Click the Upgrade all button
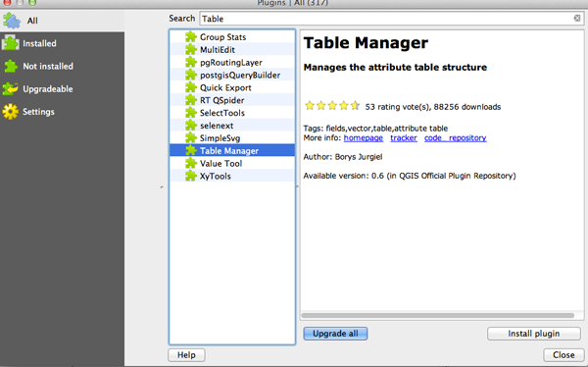Screen dimensions: 588x367 [335, 334]
